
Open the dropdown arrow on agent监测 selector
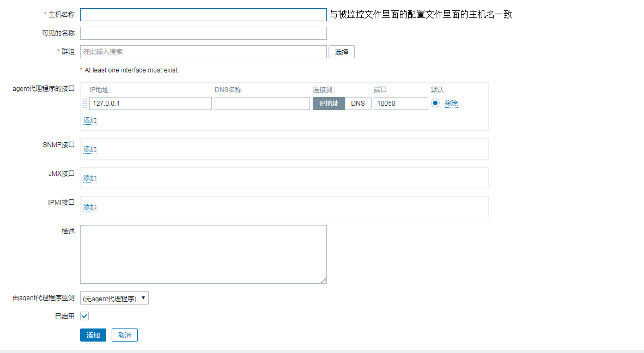pos(143,298)
